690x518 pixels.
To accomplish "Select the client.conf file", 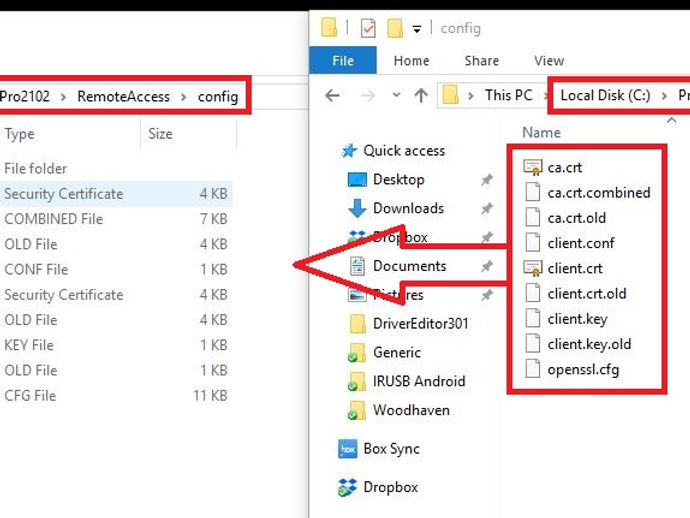I will (581, 243).
